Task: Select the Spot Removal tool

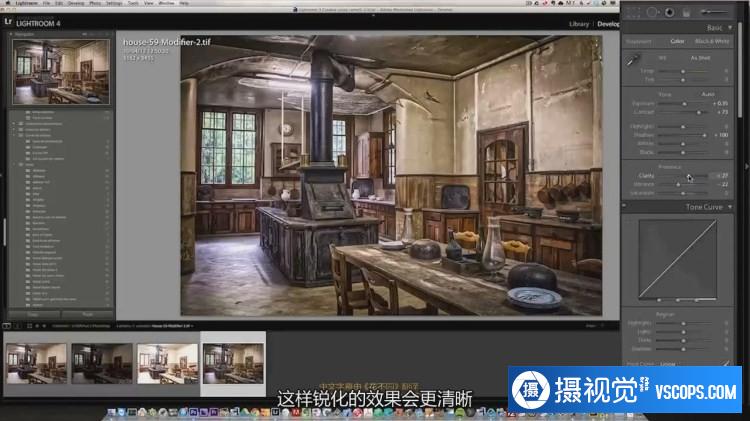Action: pos(651,13)
